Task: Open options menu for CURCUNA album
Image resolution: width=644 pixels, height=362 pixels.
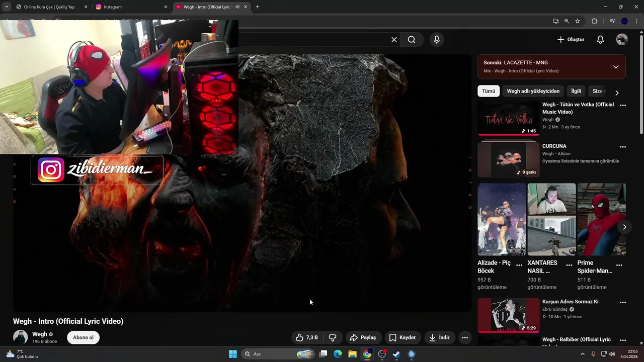Action: coord(623,147)
